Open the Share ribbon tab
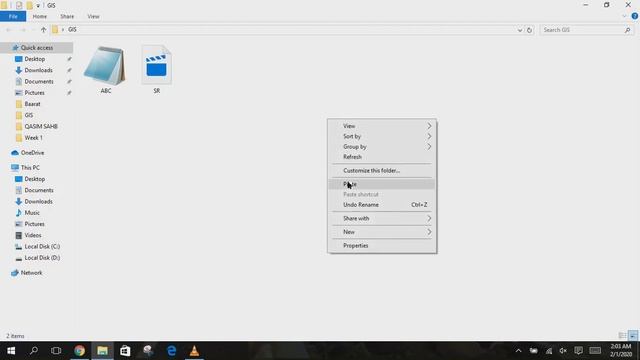The height and width of the screenshot is (360, 640). point(67,16)
